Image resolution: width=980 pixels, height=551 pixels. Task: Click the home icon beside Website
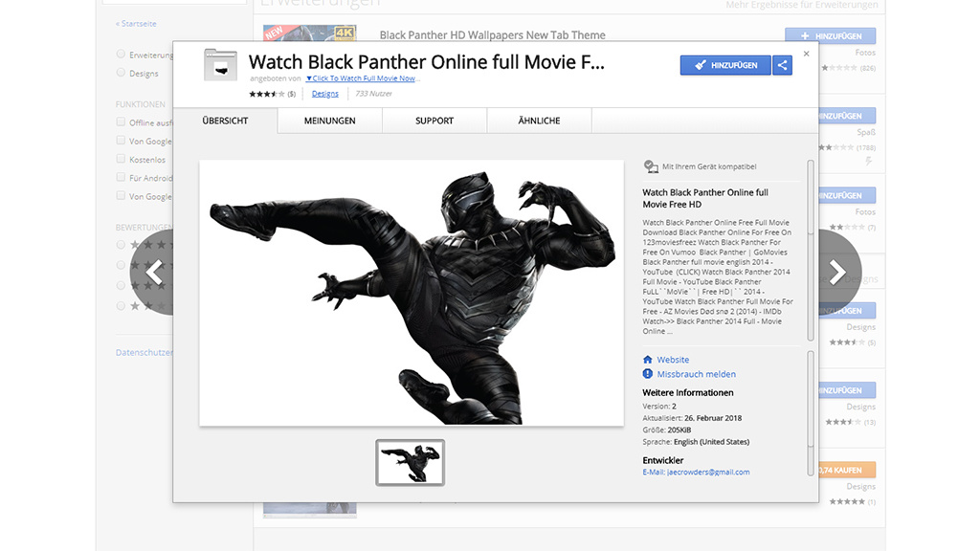648,360
